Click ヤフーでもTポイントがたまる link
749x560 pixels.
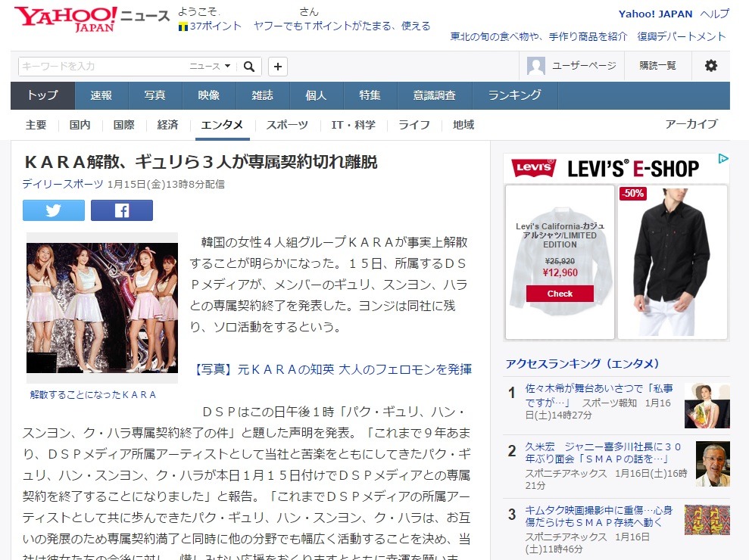coord(342,26)
